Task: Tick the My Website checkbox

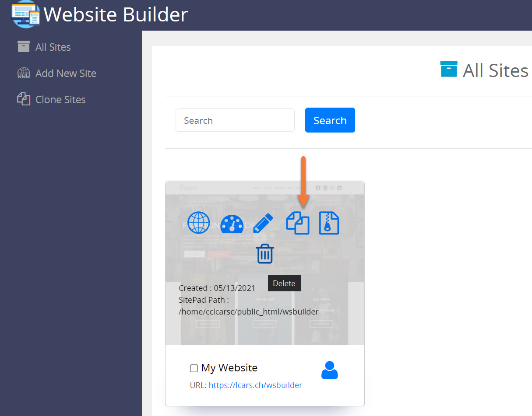Action: pos(194,368)
